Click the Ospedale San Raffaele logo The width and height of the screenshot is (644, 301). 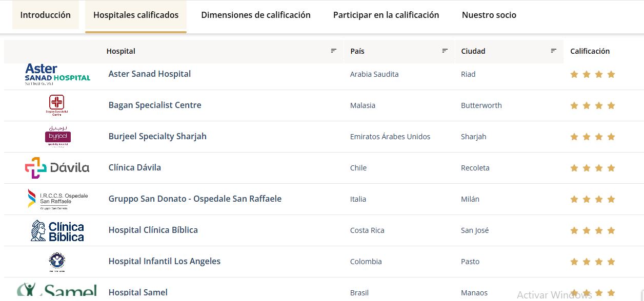tap(57, 199)
